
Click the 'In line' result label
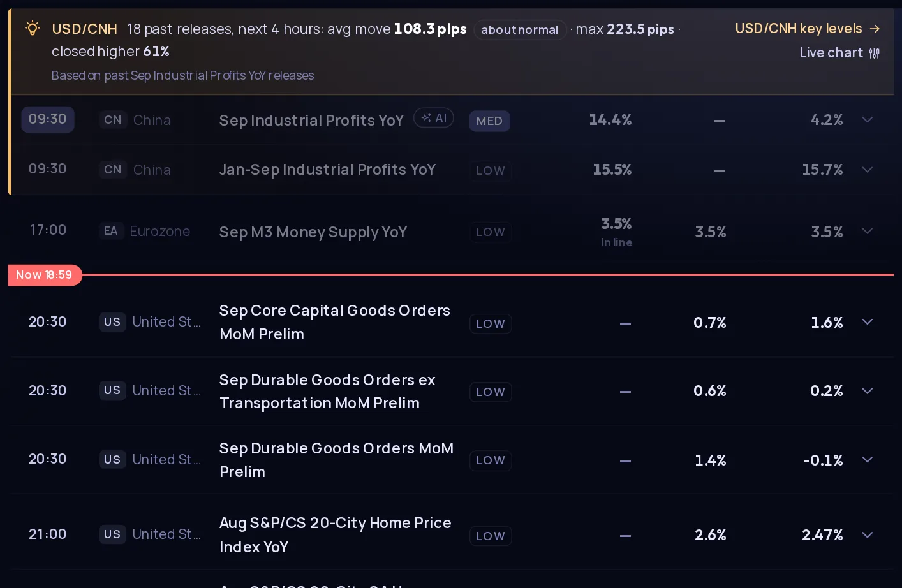click(x=616, y=242)
